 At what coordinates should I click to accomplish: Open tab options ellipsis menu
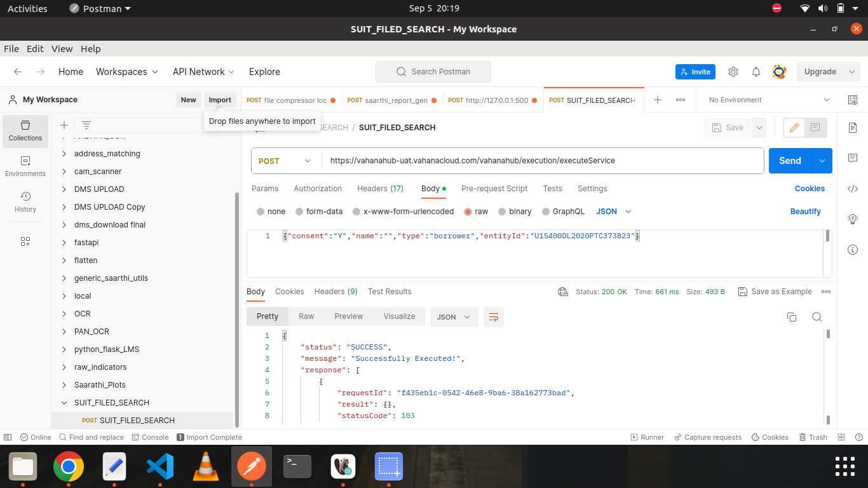[x=681, y=100]
